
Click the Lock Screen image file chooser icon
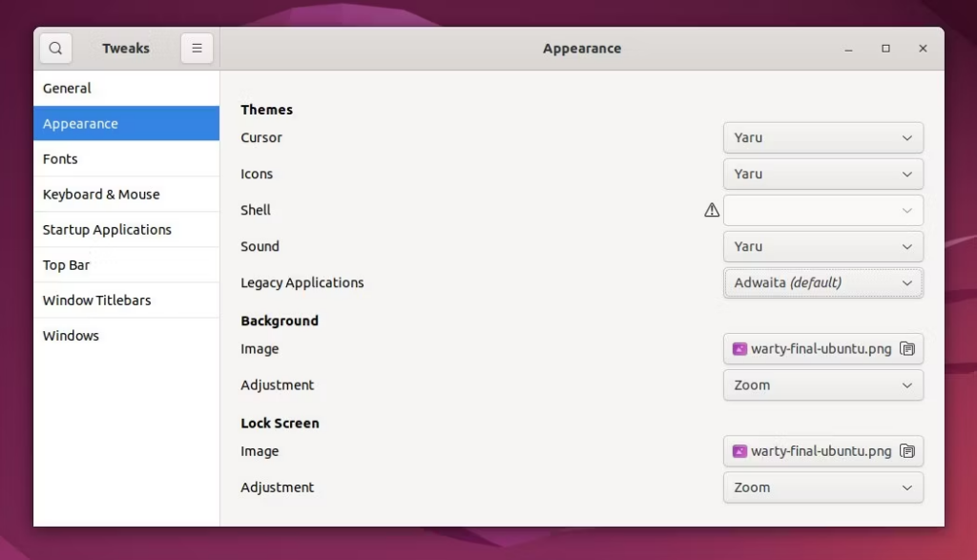click(907, 451)
